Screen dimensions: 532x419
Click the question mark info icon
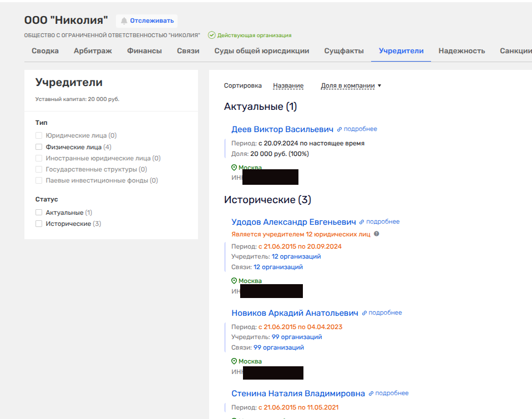[377, 234]
